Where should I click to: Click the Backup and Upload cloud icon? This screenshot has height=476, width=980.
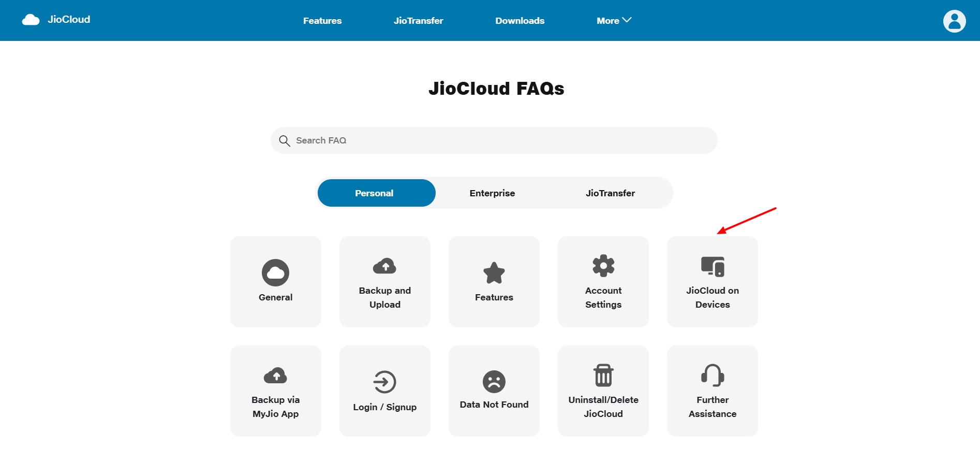(384, 266)
